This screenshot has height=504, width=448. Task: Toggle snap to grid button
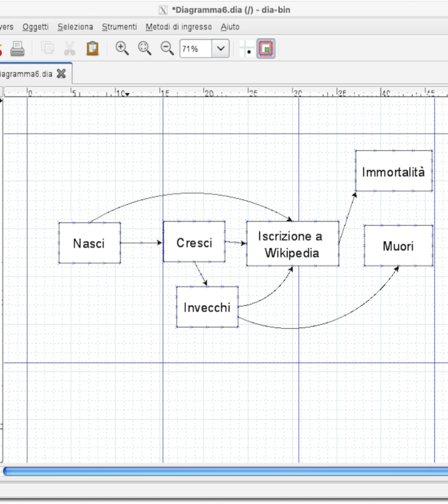coord(247,49)
